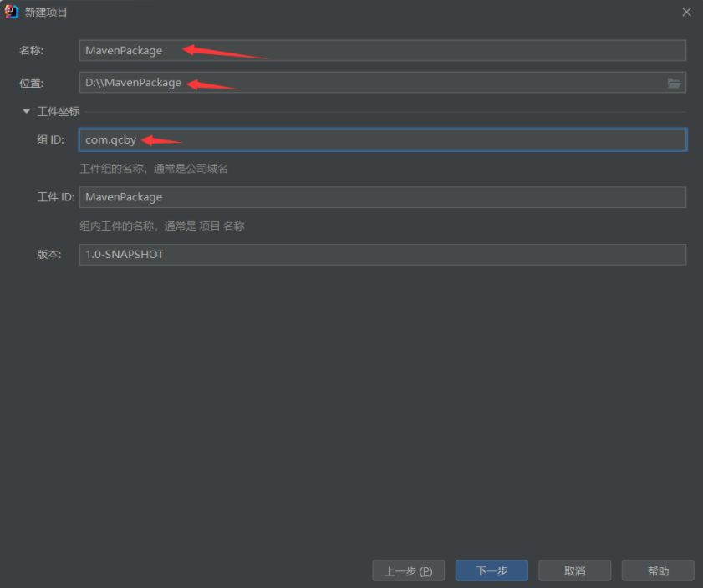Click the folder browse icon in the location field
The image size is (703, 588).
674,83
